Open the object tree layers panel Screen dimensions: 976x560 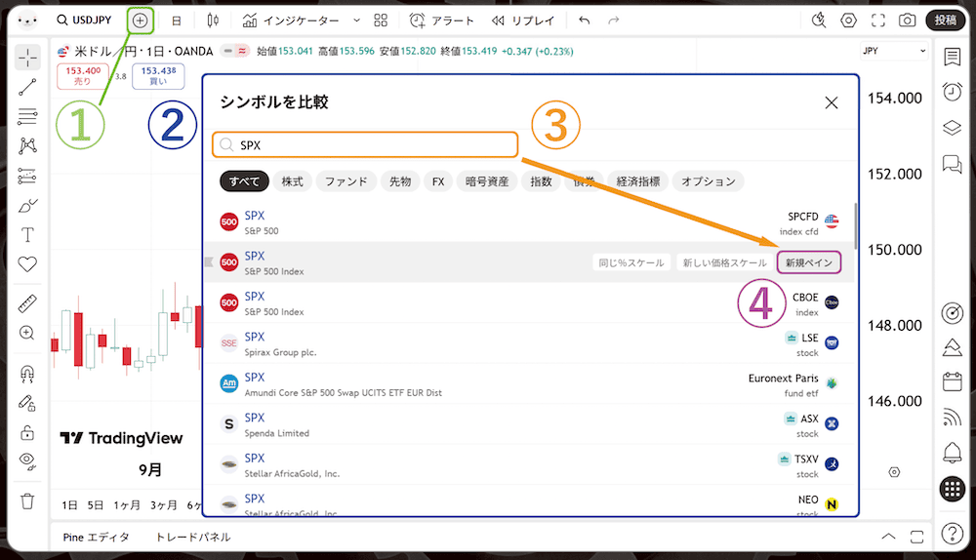coord(952,128)
